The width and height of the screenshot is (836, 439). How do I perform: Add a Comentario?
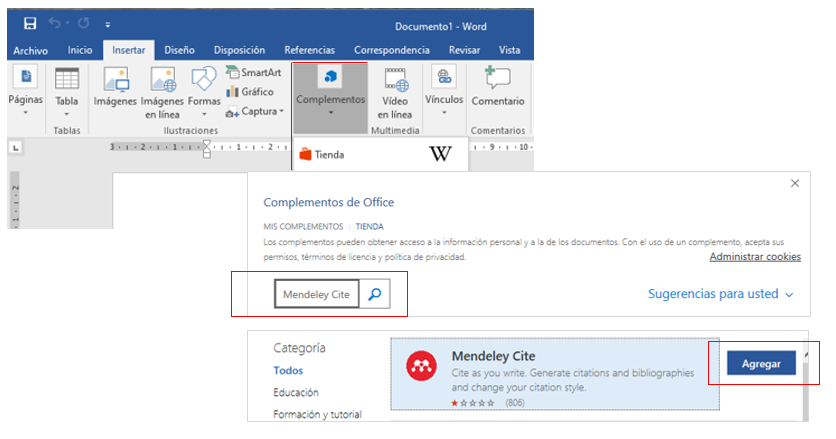(498, 86)
